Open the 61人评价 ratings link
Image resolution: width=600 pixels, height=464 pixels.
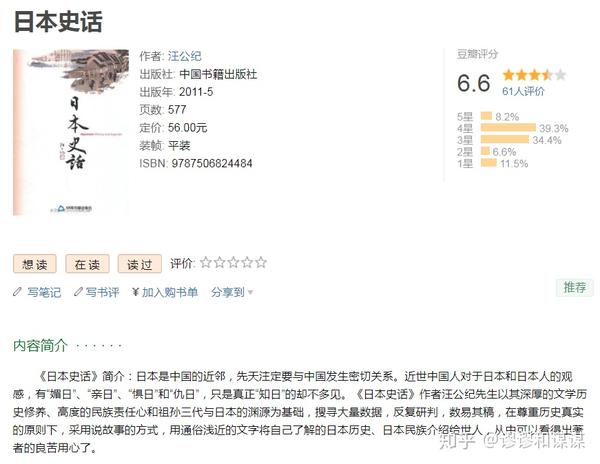523,91
